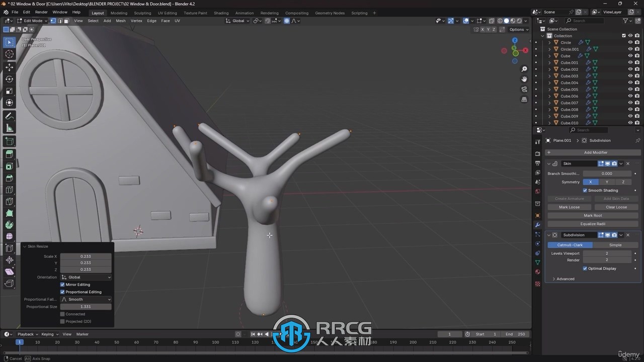Viewport: 644px width, 362px height.
Task: Switch to face select mode
Action: pos(66,21)
